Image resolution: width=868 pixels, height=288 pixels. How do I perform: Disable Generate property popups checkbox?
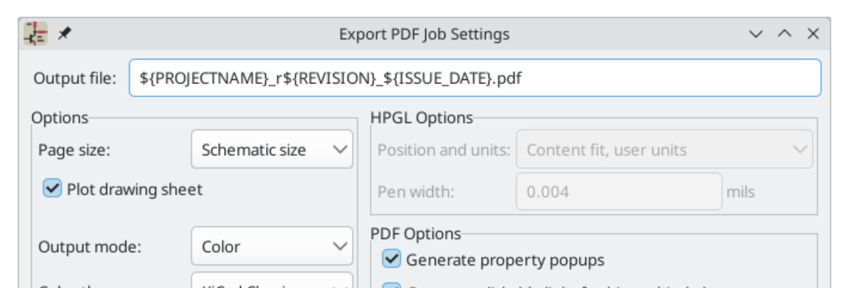click(x=391, y=259)
